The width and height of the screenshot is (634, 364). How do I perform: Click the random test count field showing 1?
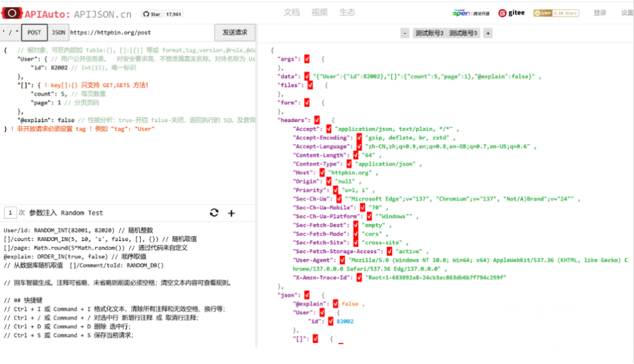(x=10, y=213)
